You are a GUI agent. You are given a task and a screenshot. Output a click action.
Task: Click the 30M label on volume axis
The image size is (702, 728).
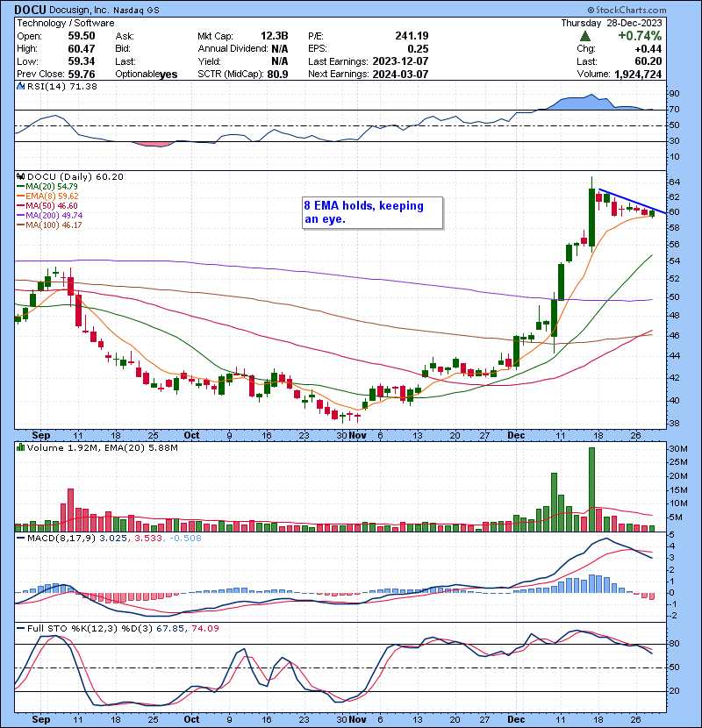click(x=677, y=449)
